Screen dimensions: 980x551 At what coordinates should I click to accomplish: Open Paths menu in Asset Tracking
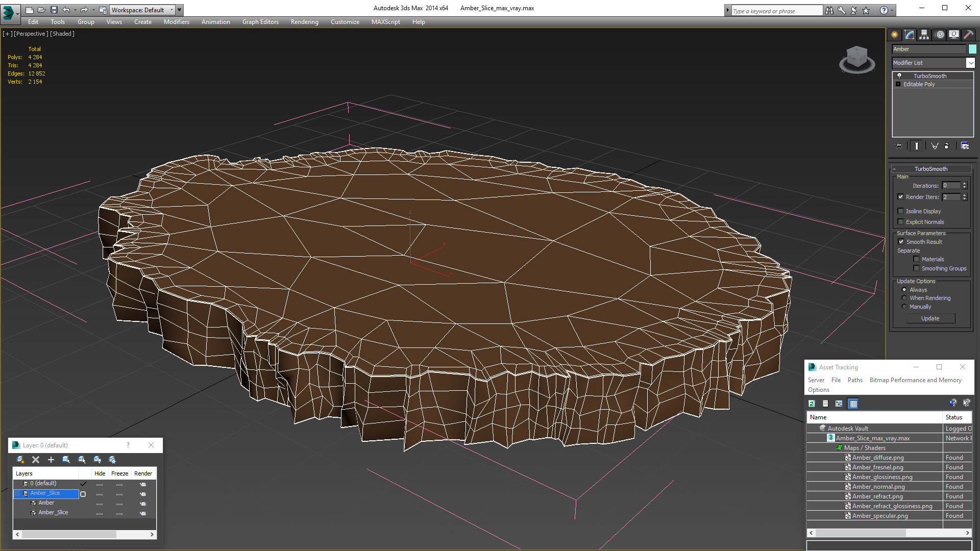pos(855,380)
